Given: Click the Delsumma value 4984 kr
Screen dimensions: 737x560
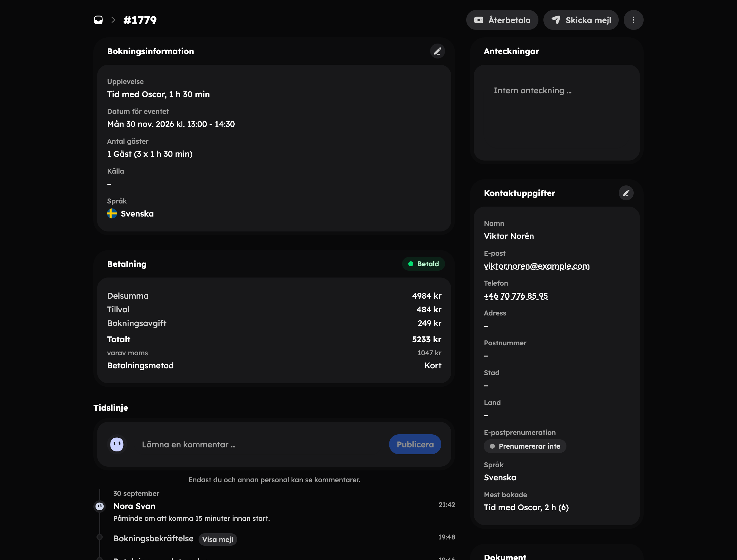Looking at the screenshot, I should click(426, 296).
